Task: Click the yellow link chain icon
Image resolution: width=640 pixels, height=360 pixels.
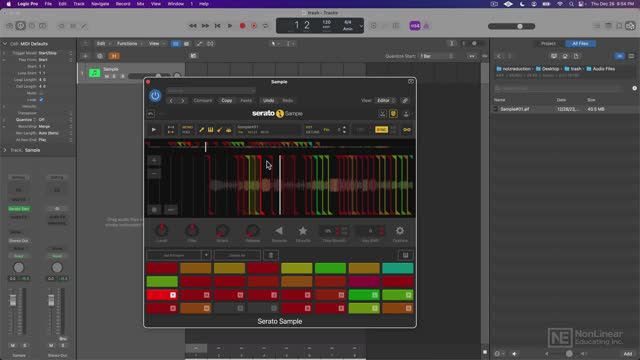Action: 407,130
